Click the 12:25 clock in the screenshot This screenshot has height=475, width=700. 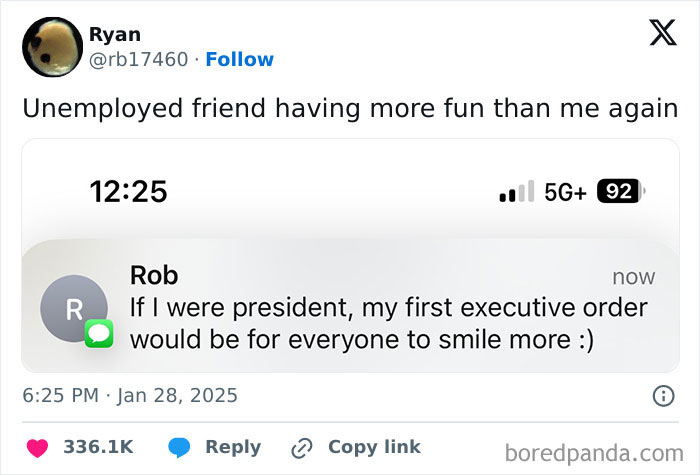coord(128,191)
